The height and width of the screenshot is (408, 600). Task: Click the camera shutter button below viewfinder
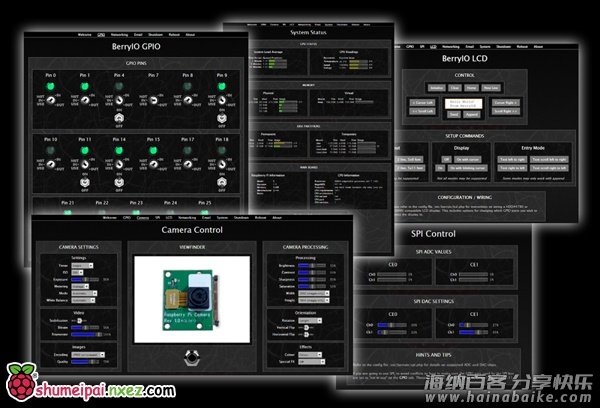click(x=191, y=357)
